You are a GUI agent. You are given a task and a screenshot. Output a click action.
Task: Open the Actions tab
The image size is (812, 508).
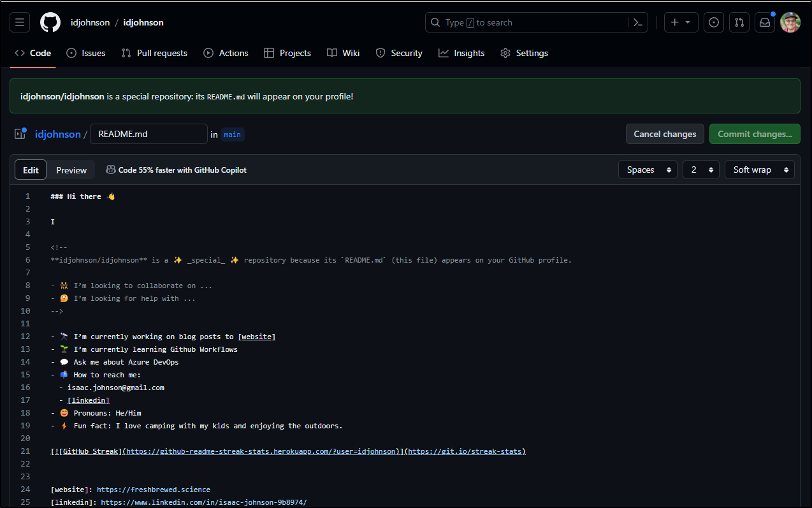226,53
